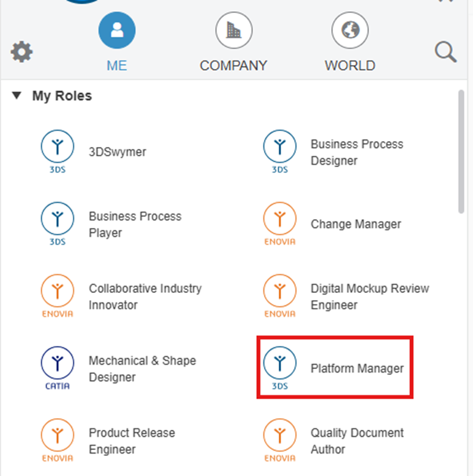Open the Business Process Designer role
Image resolution: width=473 pixels, height=476 pixels.
[x=357, y=152]
